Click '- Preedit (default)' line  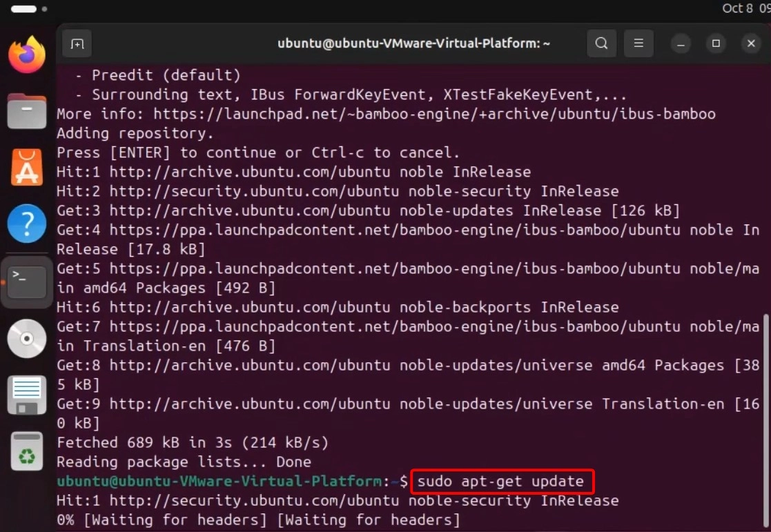pyautogui.click(x=158, y=75)
